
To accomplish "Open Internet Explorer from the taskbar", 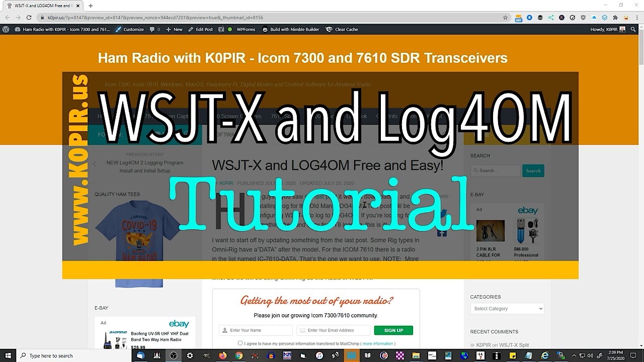I will [x=545, y=355].
